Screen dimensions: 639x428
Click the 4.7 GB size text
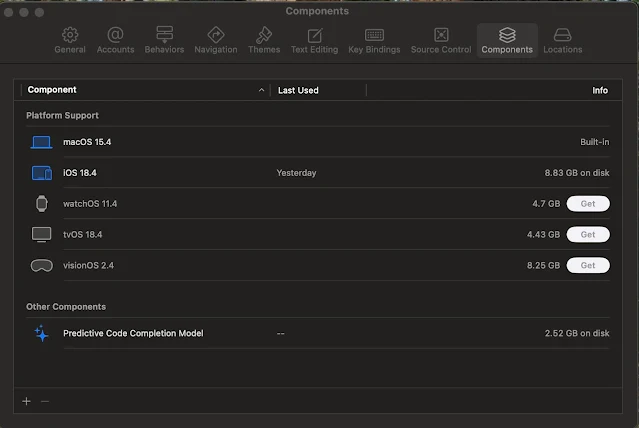click(x=546, y=204)
